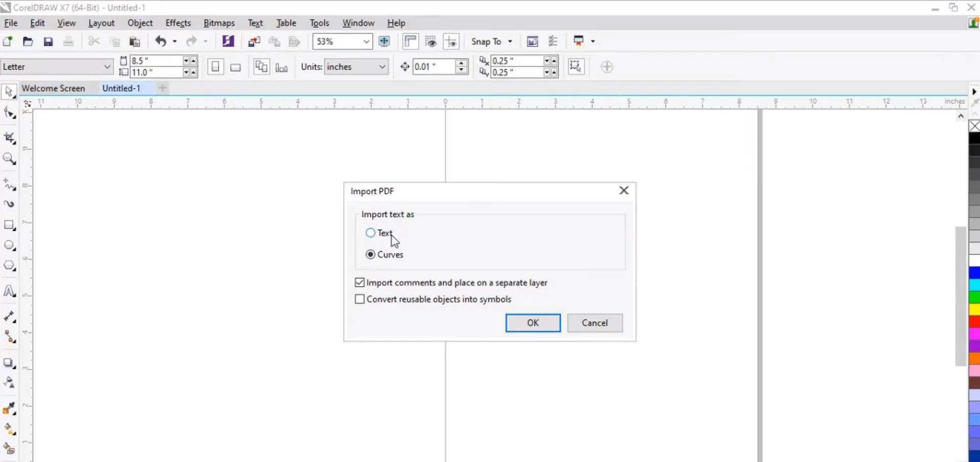
Task: Uncheck Import comments on separate layer
Action: [360, 282]
